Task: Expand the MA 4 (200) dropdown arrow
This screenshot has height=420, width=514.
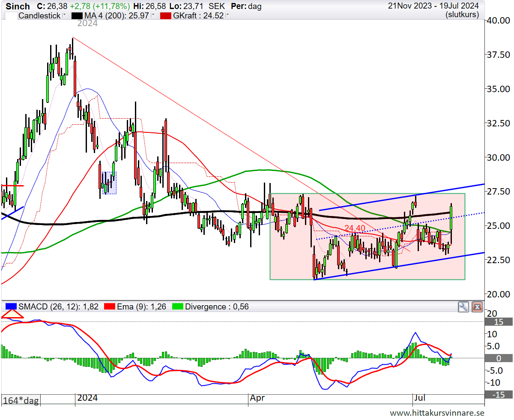Action: tap(152, 15)
